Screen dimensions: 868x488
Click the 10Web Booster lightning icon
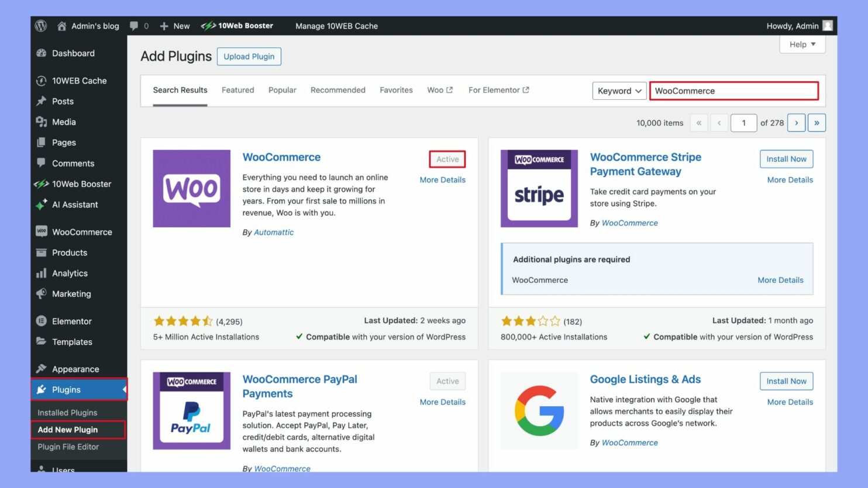[41, 184]
